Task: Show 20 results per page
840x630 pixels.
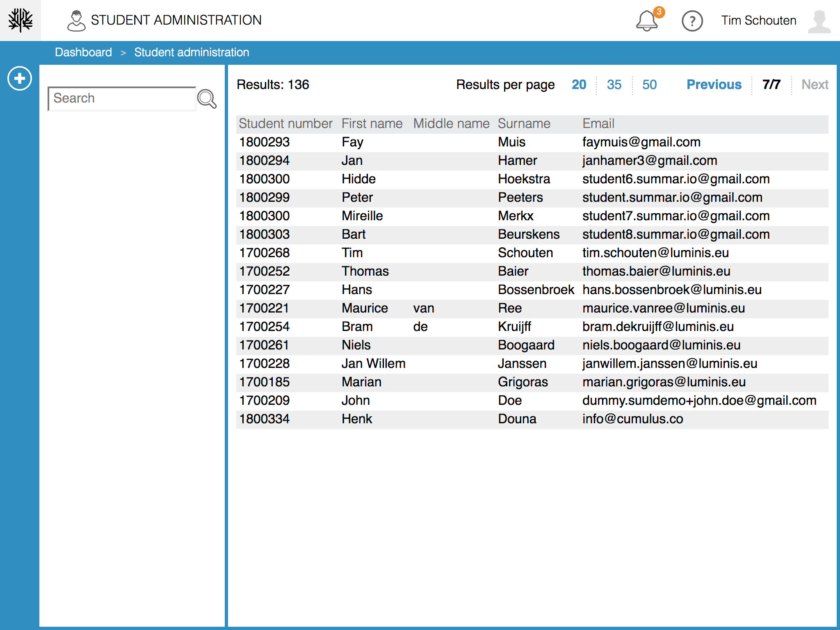Action: tap(579, 84)
